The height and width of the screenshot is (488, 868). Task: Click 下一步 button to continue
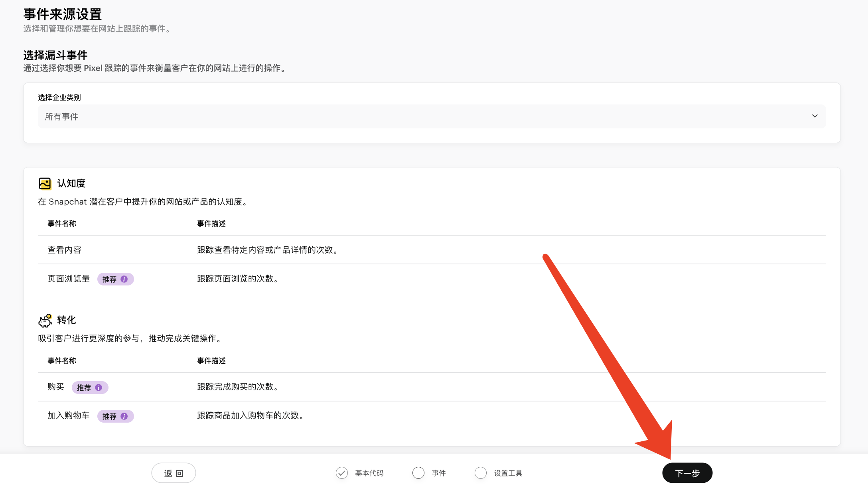pos(687,473)
